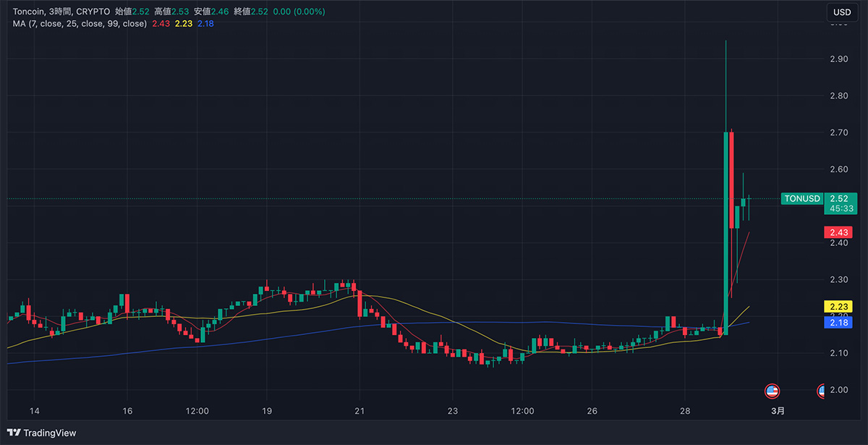Click the 始値 2.52 open value
868x445 pixels.
(132, 12)
